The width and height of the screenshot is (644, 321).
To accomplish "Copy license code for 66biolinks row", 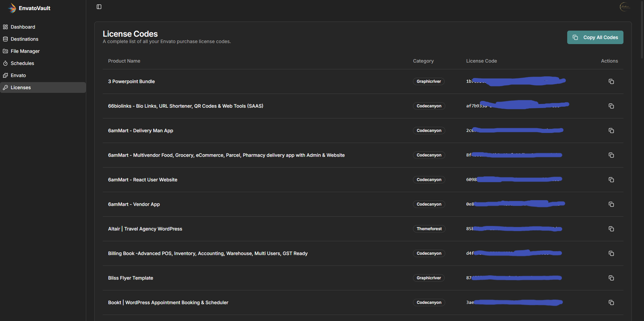I will [611, 106].
